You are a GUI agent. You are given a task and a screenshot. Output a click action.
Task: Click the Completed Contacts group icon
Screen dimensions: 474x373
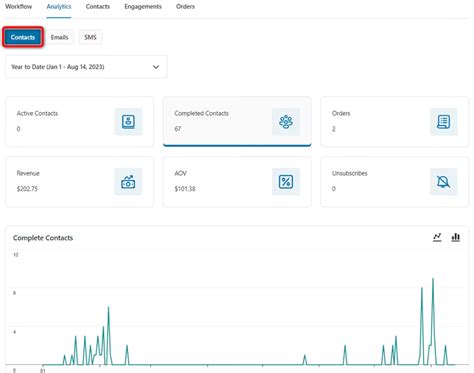coord(286,122)
